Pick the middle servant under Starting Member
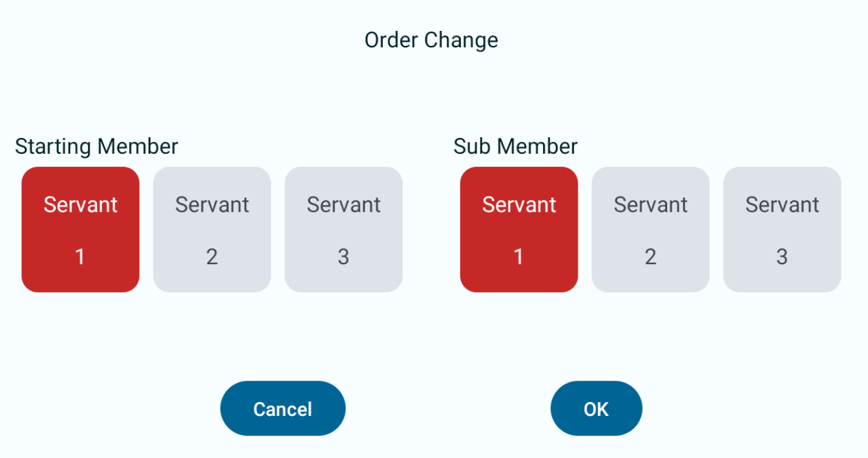868x458 pixels. coord(212,229)
